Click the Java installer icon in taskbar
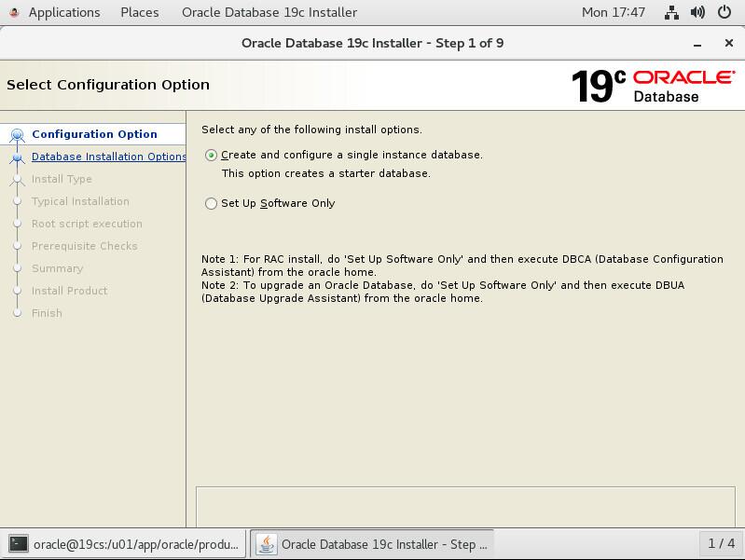745x560 pixels. 268,543
